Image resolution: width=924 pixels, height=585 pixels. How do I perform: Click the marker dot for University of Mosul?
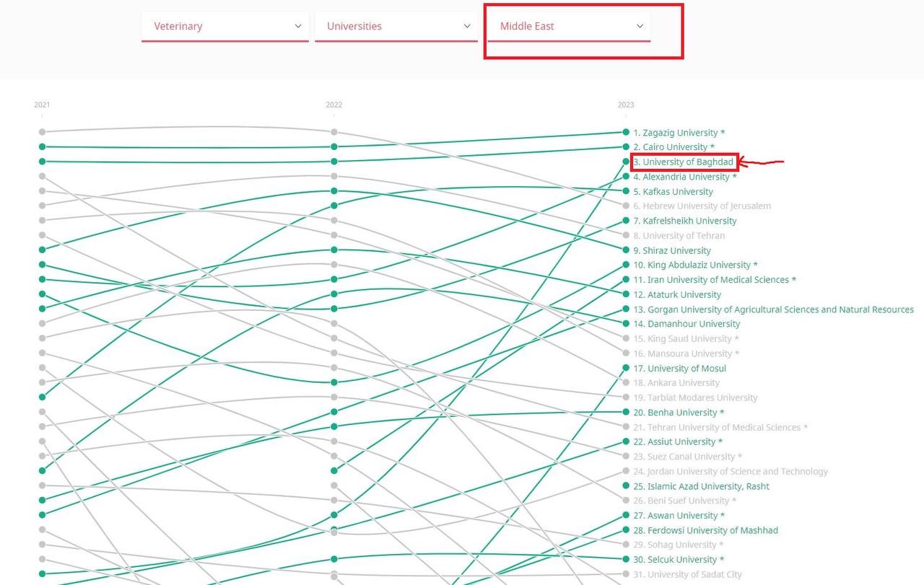[x=626, y=368]
